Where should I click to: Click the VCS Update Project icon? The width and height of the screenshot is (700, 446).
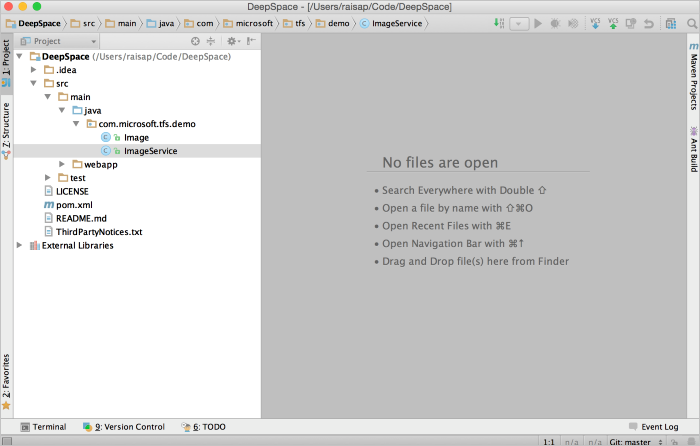pos(595,23)
